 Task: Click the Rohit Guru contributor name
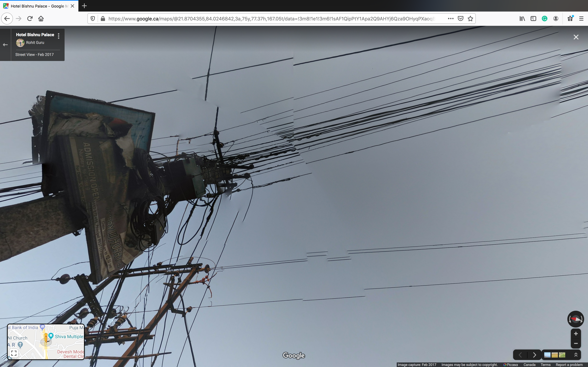pos(35,42)
